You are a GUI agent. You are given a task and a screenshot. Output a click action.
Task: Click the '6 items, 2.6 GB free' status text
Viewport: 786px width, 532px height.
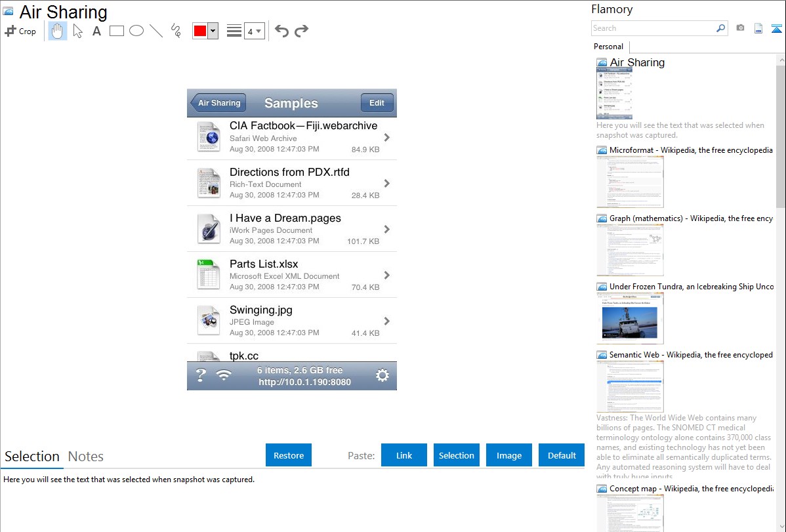point(300,370)
